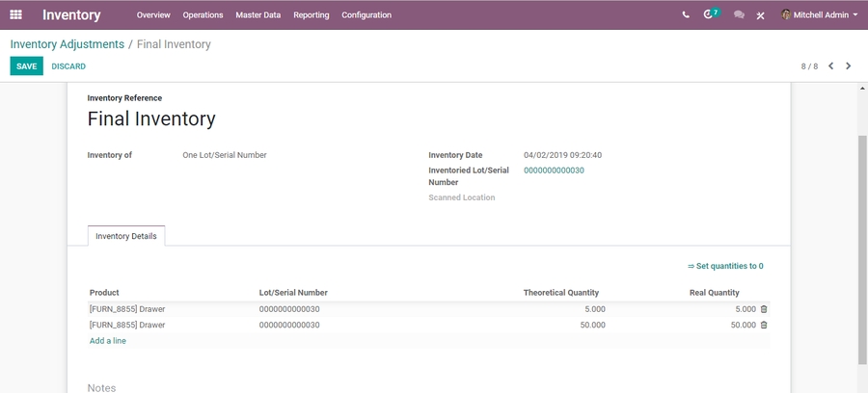868x393 pixels.
Task: Click Add a line link
Action: coord(108,341)
